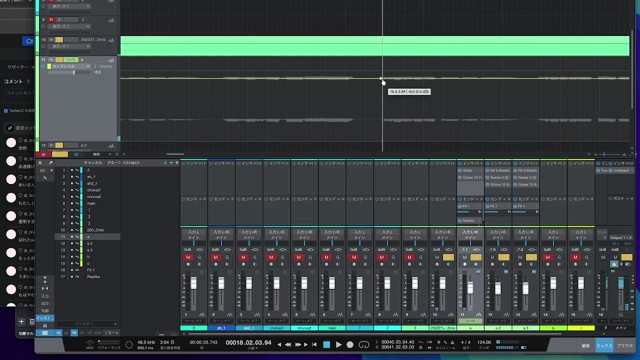Open 表示:オフ dropdown on arrange track 10
Image resolution: width=640 pixels, height=360 pixels.
point(69,47)
